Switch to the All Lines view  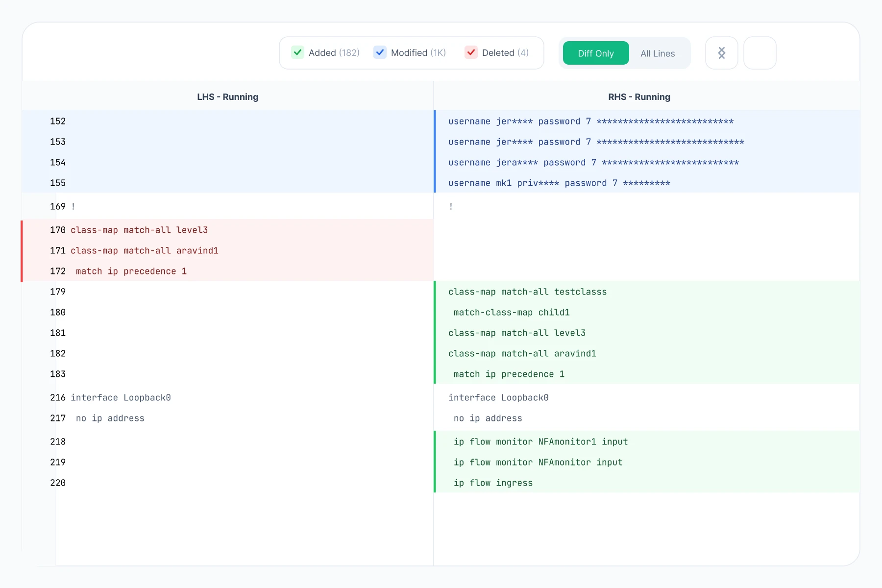coord(658,53)
